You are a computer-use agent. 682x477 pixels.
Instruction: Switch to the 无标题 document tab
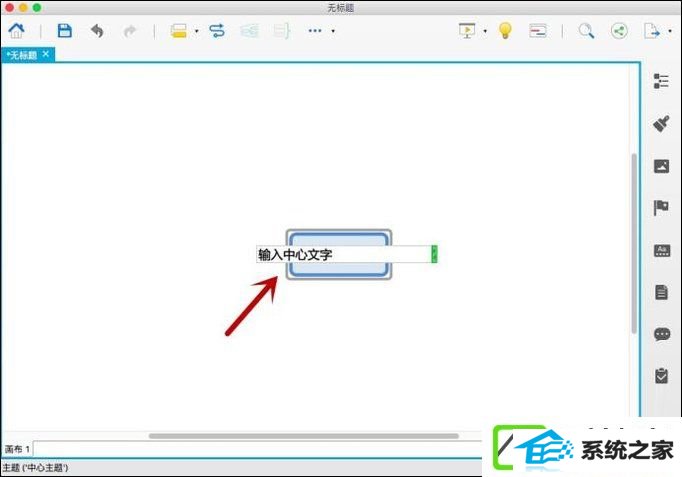coord(22,55)
